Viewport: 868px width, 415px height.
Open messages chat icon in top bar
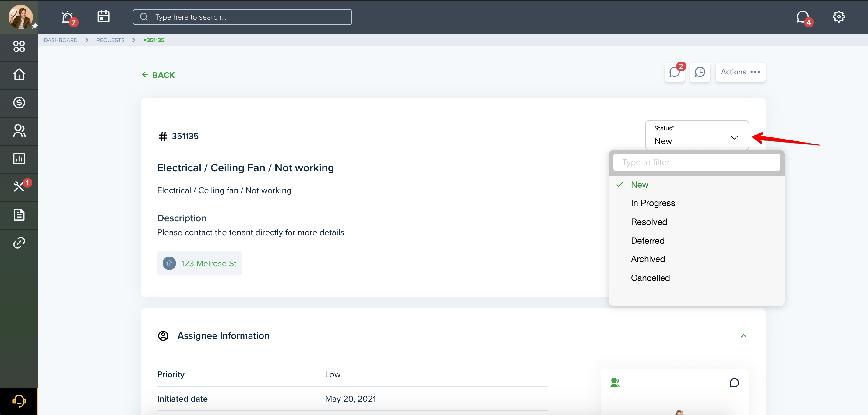(x=803, y=17)
